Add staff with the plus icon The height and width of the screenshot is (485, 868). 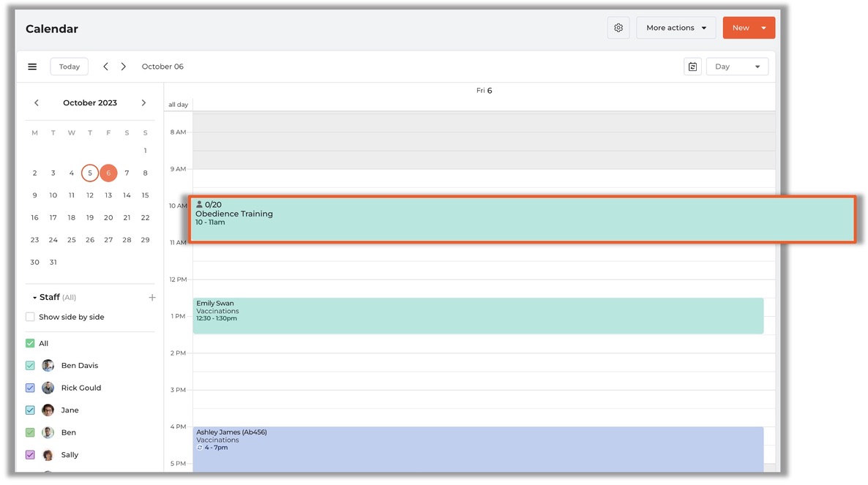(x=152, y=298)
